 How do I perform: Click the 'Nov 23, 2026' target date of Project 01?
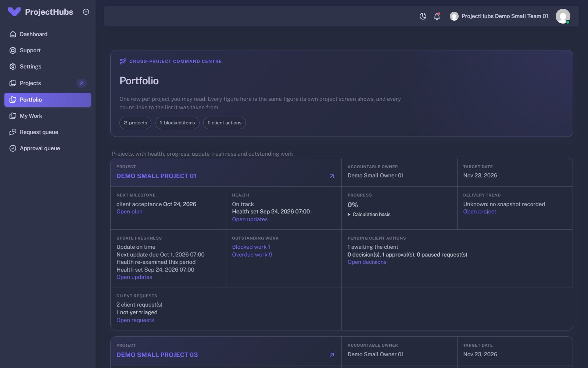(480, 176)
